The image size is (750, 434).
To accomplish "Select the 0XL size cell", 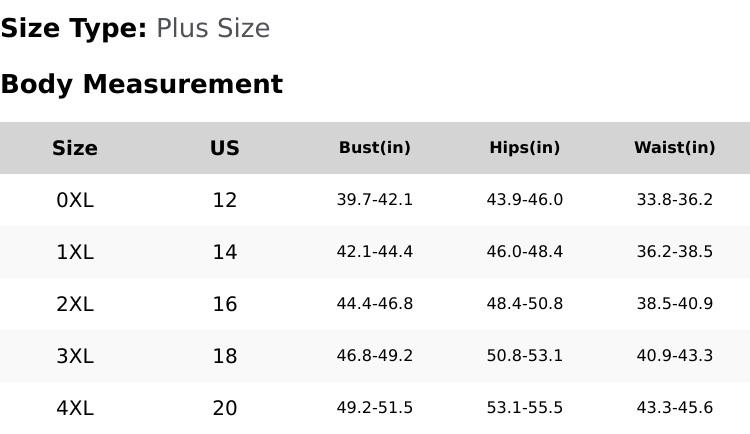I will (75, 200).
